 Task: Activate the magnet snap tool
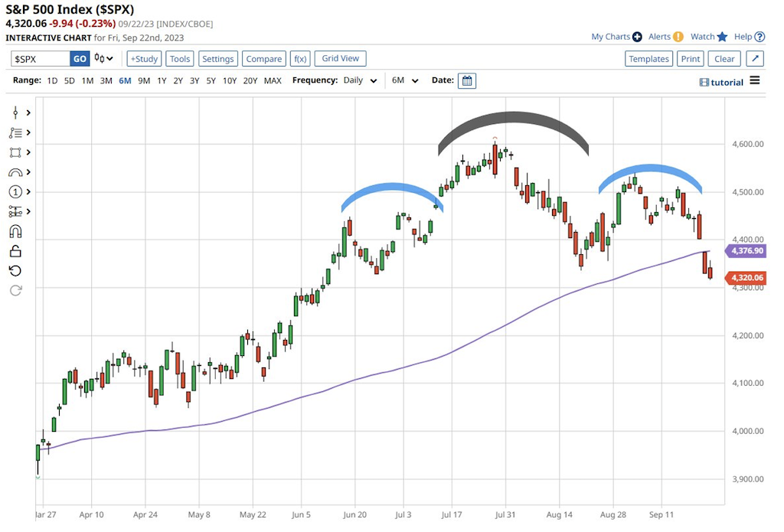tap(15, 232)
